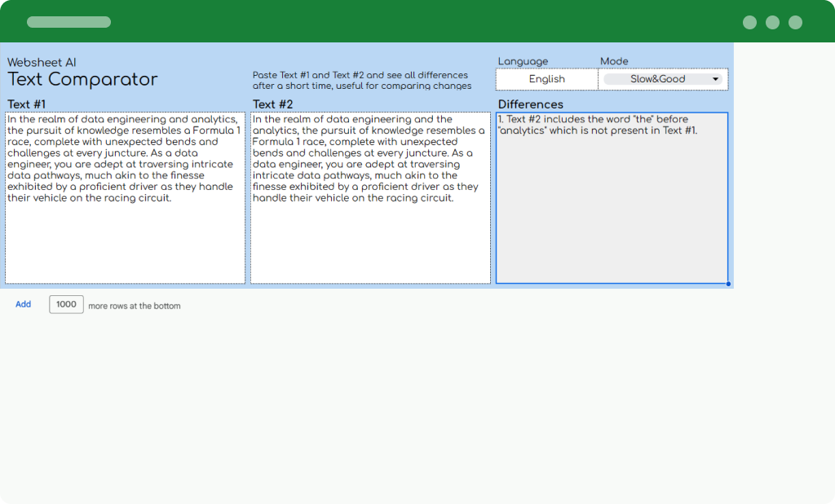The height and width of the screenshot is (504, 835).
Task: Click the 'Paste Text #1 and Text #2' instructions
Action: pyautogui.click(x=362, y=81)
